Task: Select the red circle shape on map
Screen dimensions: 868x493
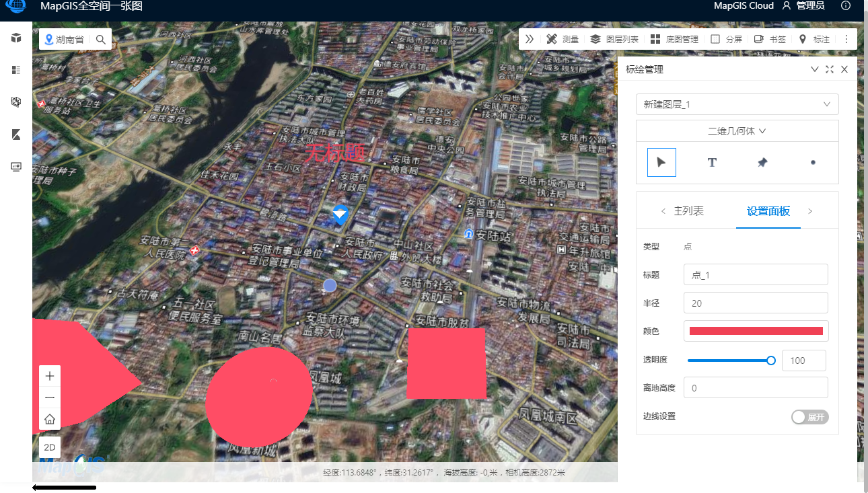Action: (x=259, y=397)
